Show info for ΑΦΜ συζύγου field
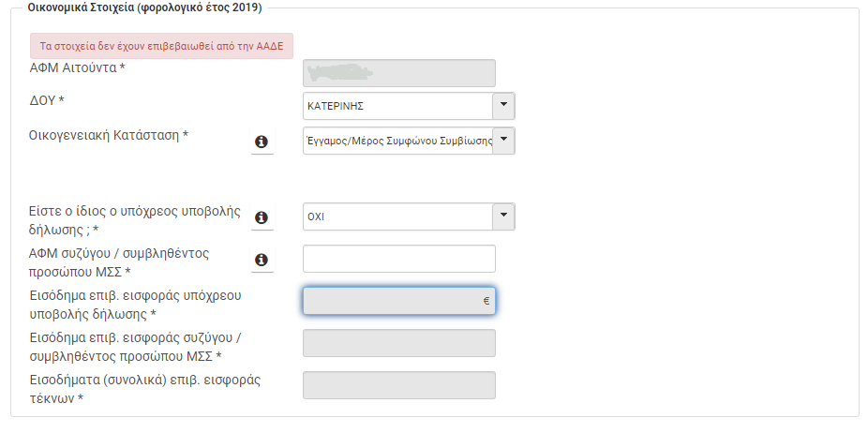The height and width of the screenshot is (433, 868). click(x=262, y=260)
